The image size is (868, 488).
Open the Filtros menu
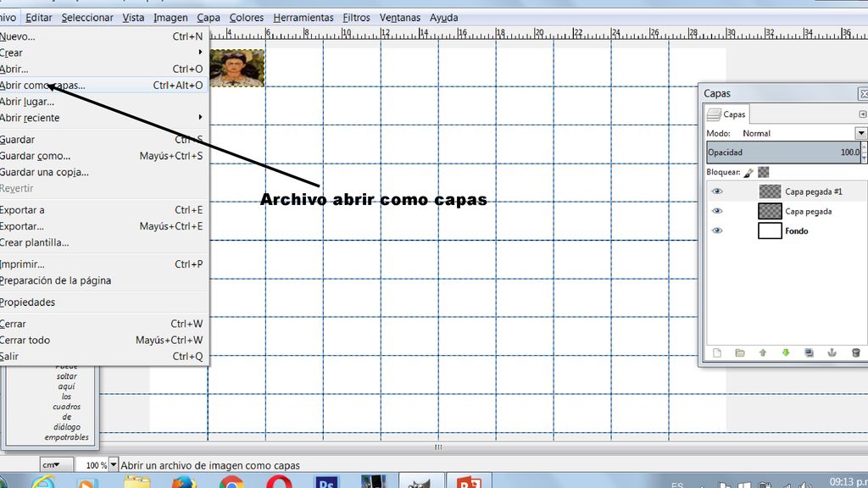point(356,18)
